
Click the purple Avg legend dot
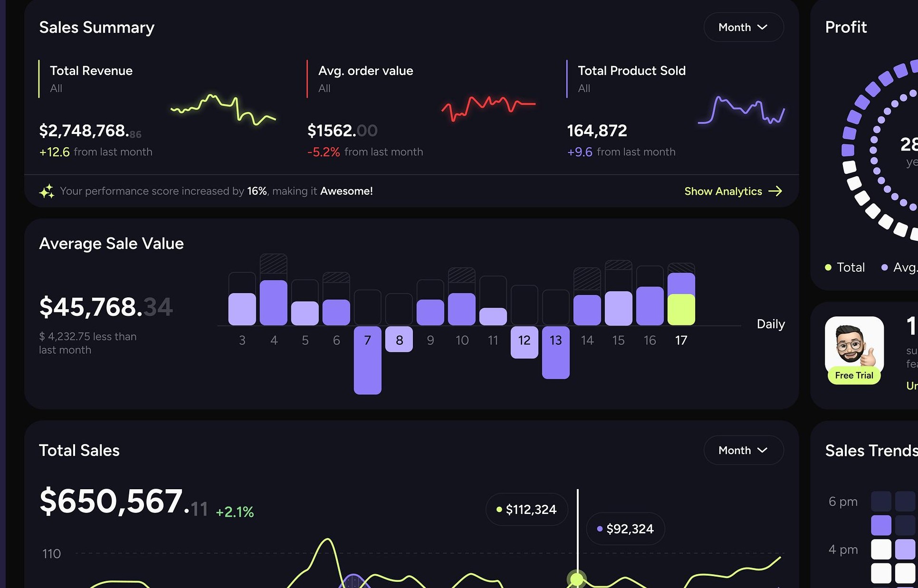[884, 267]
